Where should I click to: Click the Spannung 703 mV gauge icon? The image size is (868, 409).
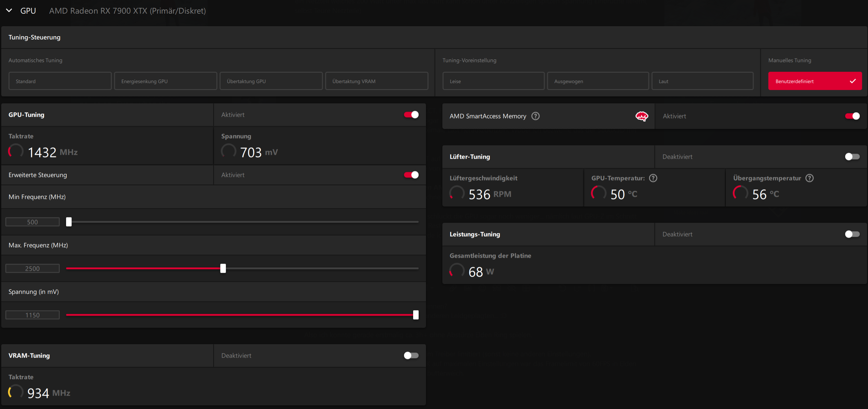[x=228, y=151]
